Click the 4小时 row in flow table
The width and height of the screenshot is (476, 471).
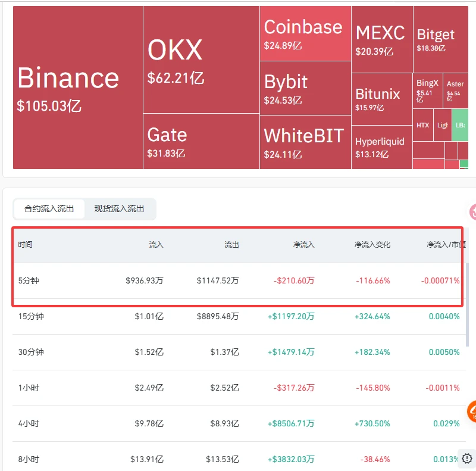(x=239, y=423)
